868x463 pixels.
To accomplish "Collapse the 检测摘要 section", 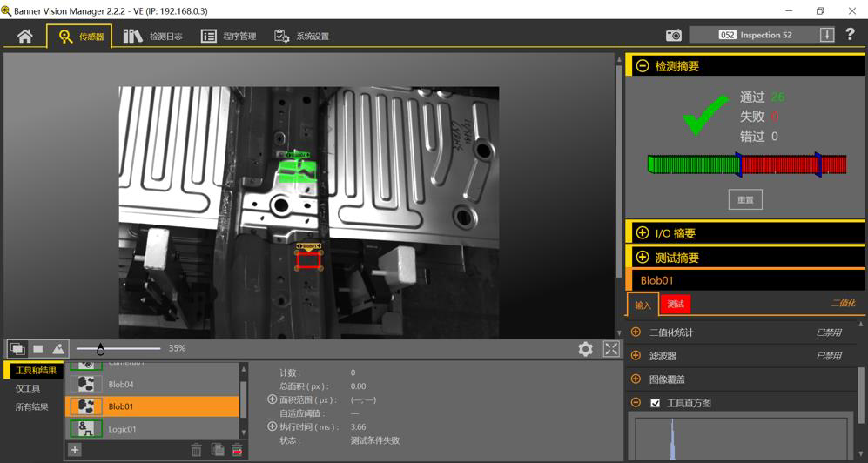I will [x=643, y=66].
